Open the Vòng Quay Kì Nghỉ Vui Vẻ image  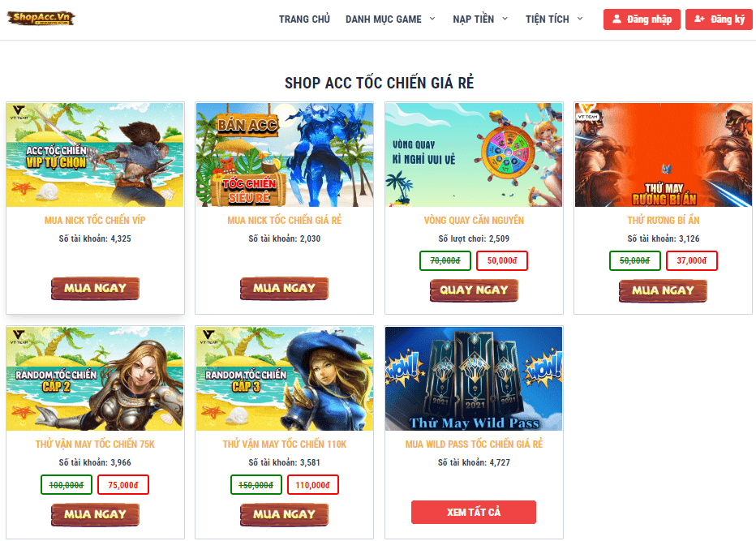474,155
